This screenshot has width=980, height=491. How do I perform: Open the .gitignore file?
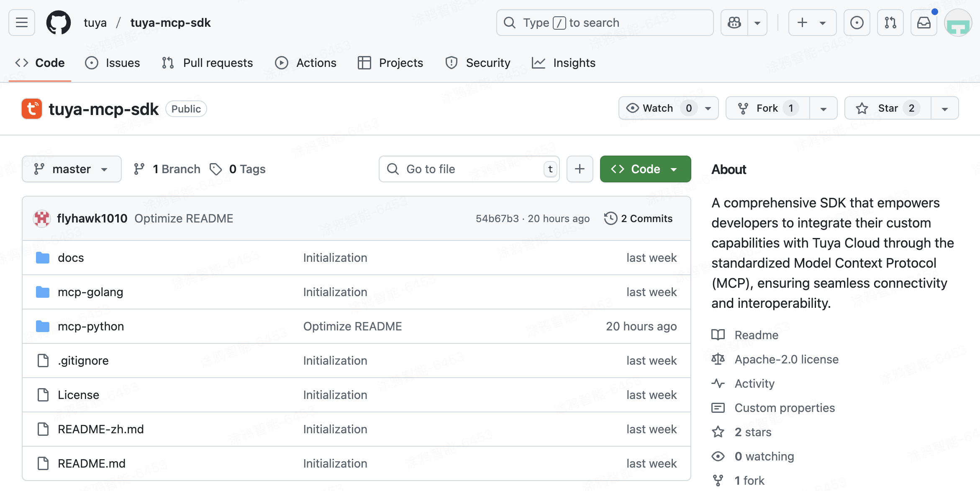(83, 361)
